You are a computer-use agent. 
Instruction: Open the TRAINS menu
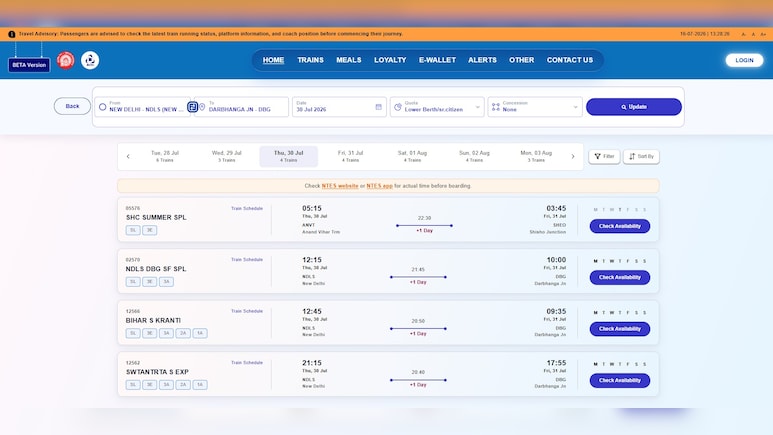coord(310,60)
